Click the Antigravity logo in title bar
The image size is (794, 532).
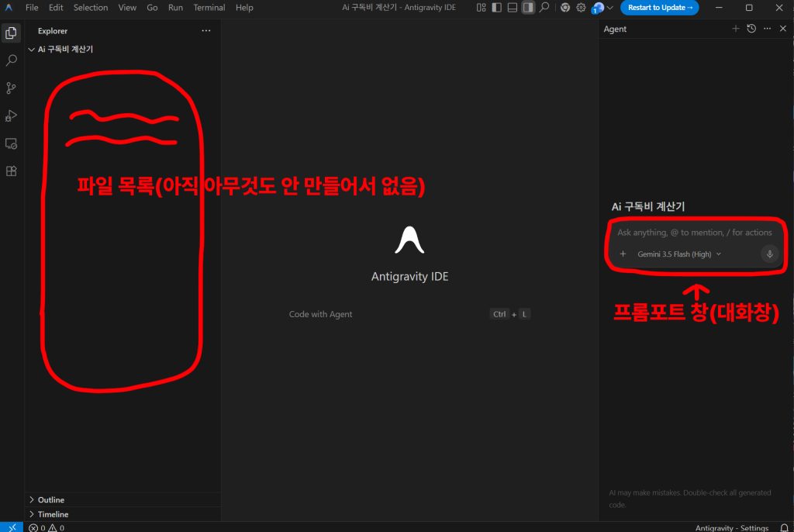coord(9,8)
